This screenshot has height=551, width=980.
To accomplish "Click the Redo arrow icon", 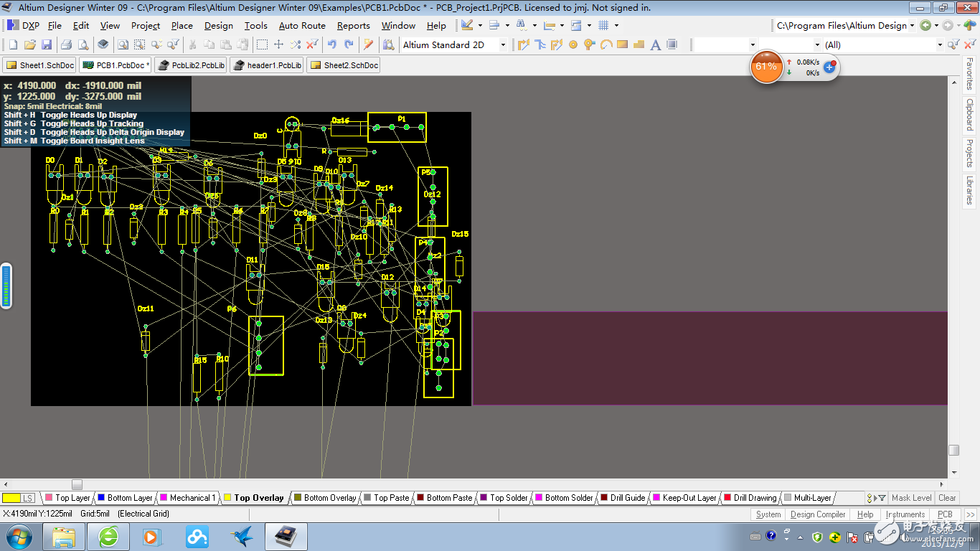I will (349, 44).
